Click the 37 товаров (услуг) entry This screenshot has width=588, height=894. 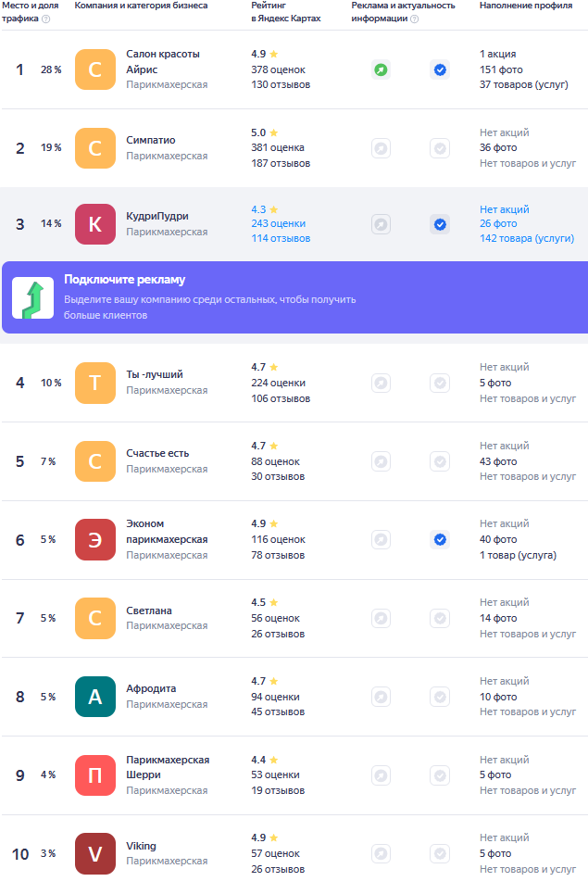click(523, 84)
